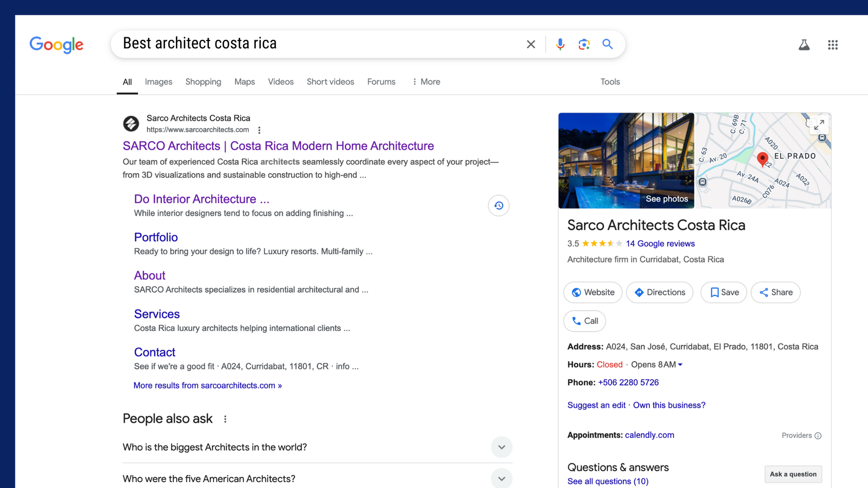
Task: Open the El Prado map thumbnail
Action: (x=763, y=160)
